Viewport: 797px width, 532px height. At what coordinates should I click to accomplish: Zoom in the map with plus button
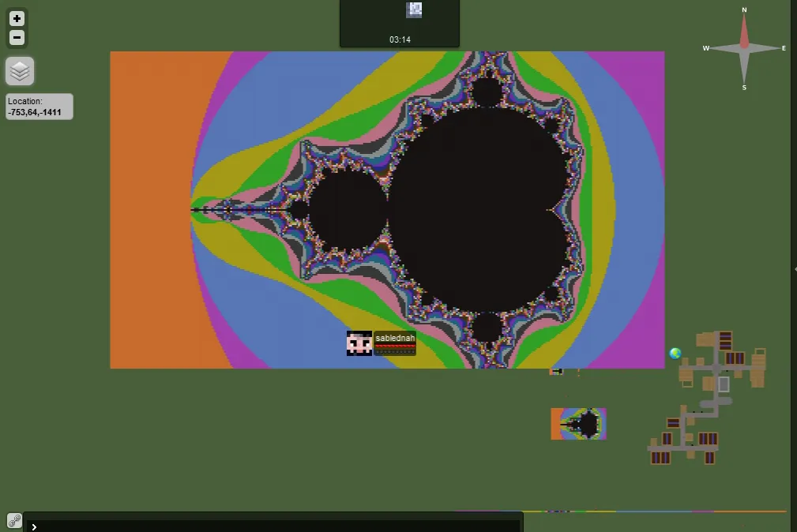click(17, 19)
